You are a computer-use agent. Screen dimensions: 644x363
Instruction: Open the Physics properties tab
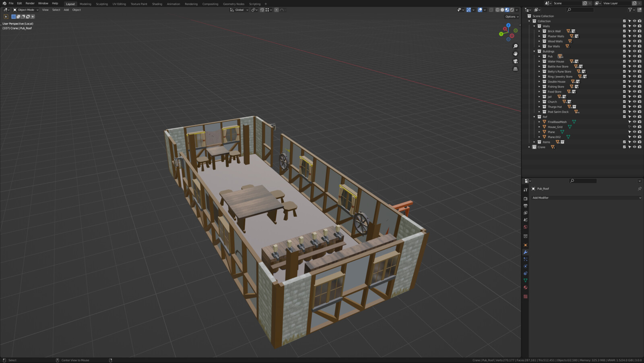pyautogui.click(x=525, y=266)
